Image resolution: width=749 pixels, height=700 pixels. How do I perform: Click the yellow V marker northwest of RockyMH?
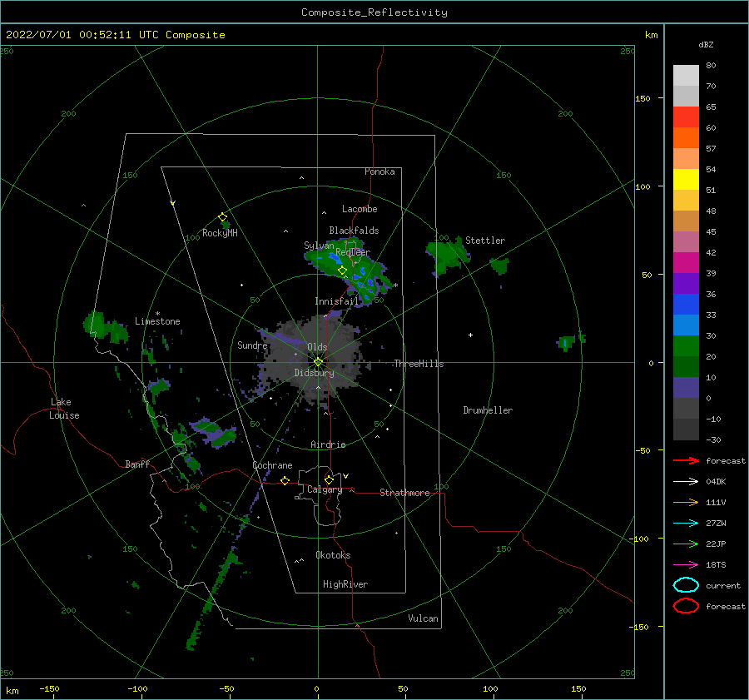(172, 203)
